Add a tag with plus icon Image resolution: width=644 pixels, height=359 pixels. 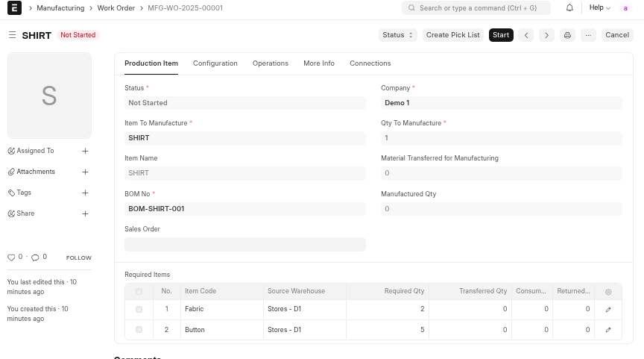click(85, 193)
